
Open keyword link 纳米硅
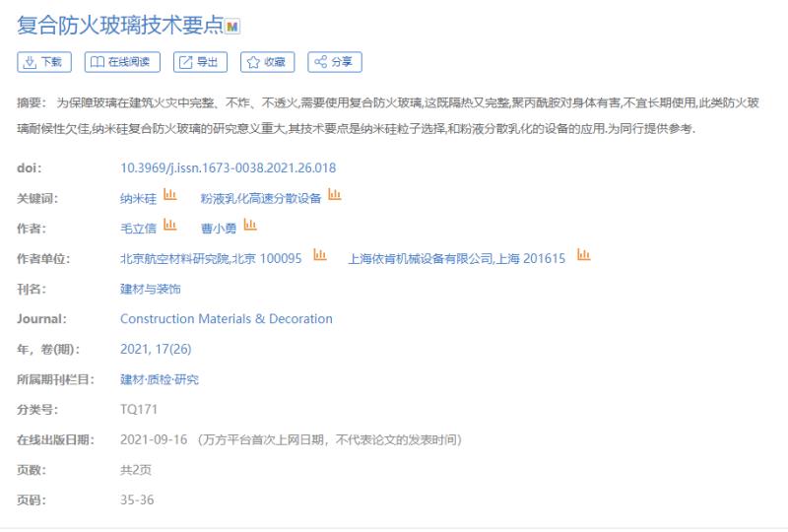[138, 199]
